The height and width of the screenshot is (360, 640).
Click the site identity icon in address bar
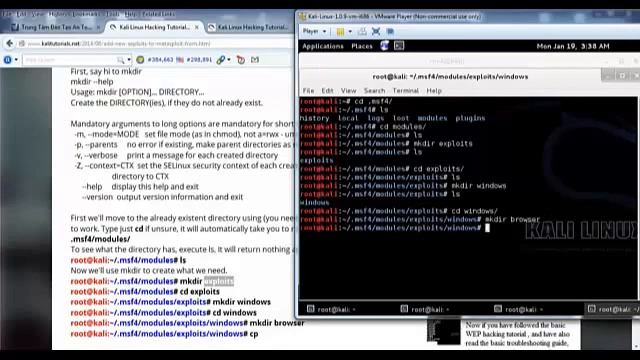coord(22,43)
